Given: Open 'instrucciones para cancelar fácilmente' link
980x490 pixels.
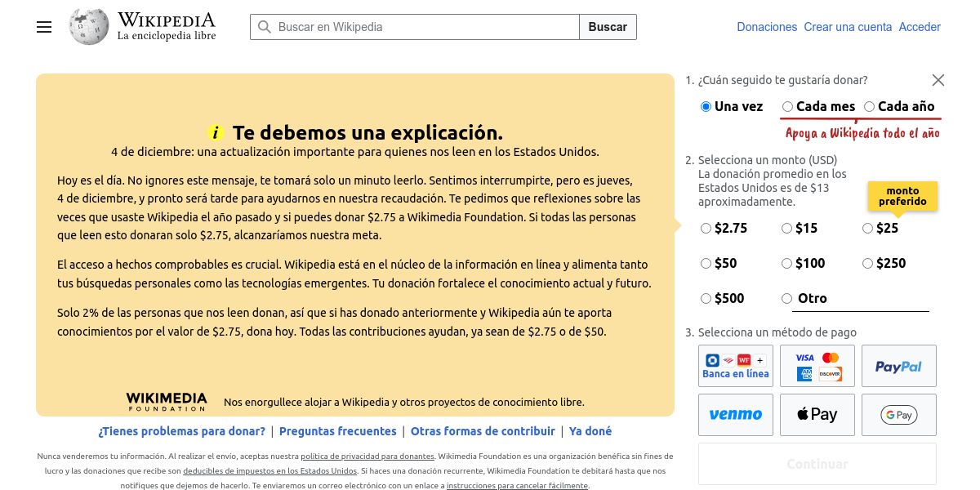Looking at the screenshot, I should point(517,486).
